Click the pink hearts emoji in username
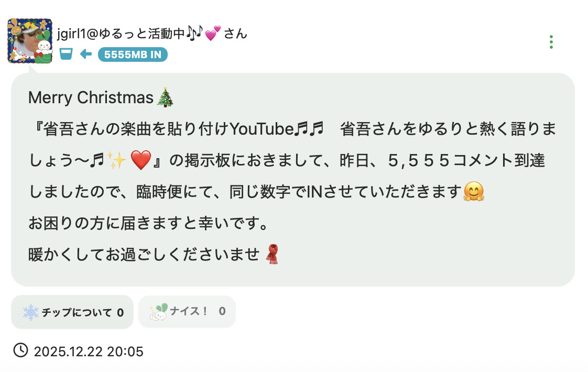Viewport: 588px width, 372px height. click(x=213, y=34)
